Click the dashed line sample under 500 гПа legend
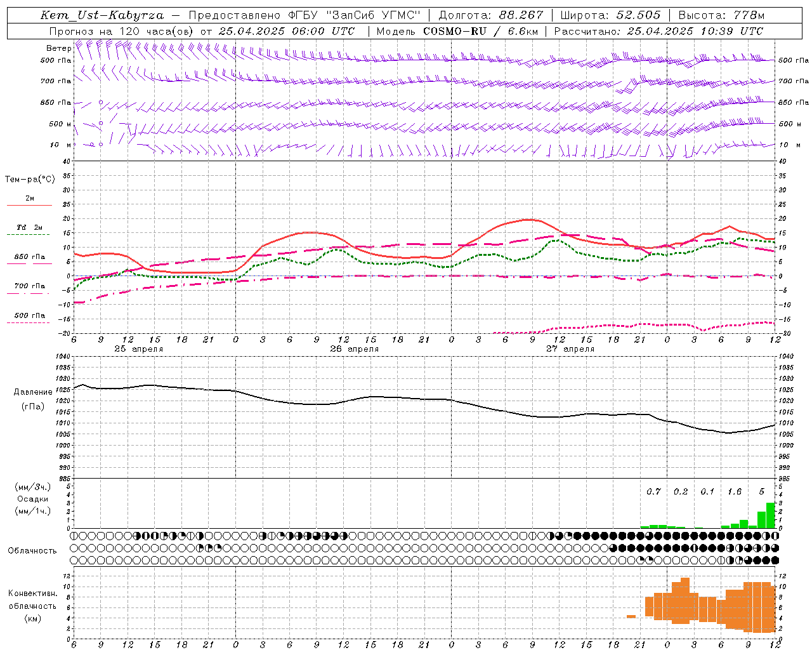Screen dimensions: 812x650 (29, 322)
